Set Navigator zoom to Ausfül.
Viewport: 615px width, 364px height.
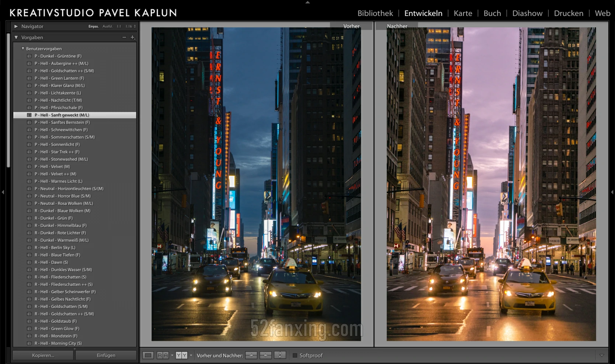[108, 26]
